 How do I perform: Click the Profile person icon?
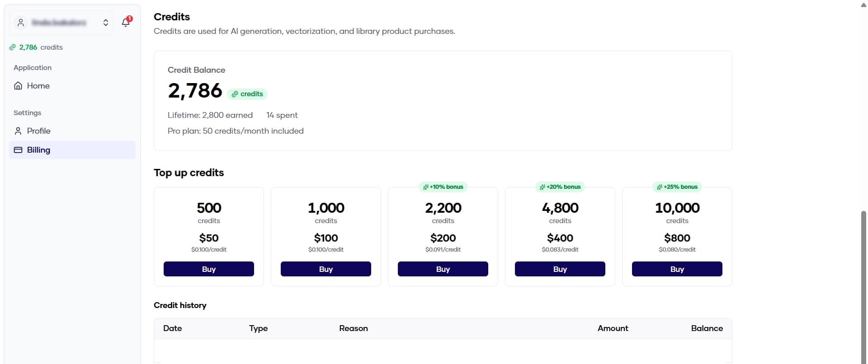pyautogui.click(x=18, y=131)
